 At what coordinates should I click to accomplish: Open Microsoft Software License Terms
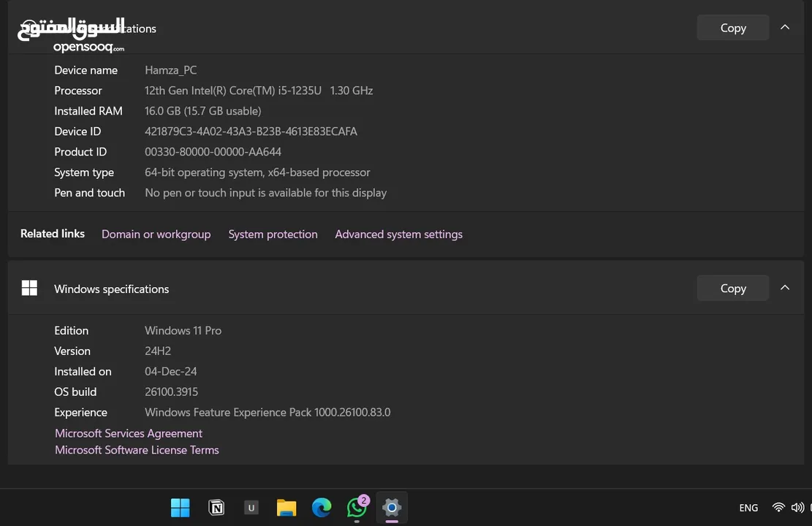tap(137, 450)
